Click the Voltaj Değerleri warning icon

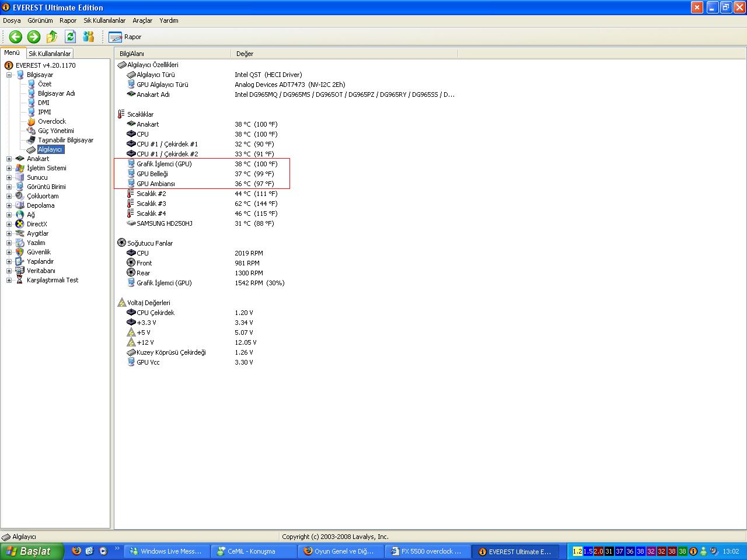(x=121, y=303)
